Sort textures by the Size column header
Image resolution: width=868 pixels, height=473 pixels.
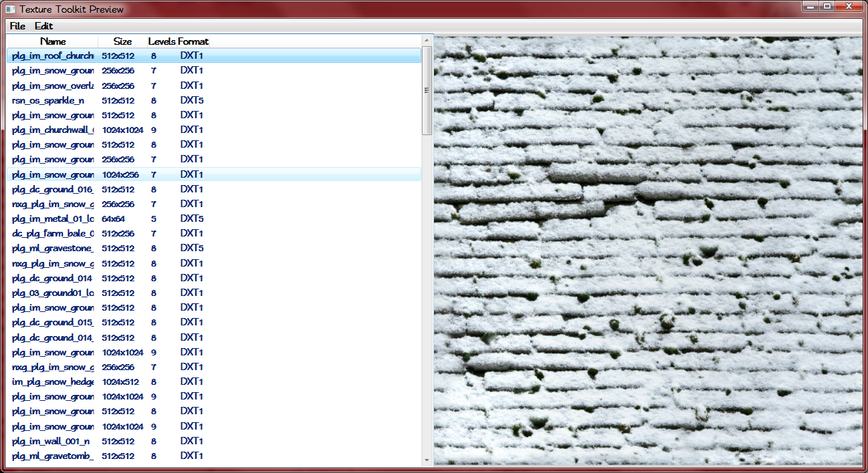pos(122,41)
